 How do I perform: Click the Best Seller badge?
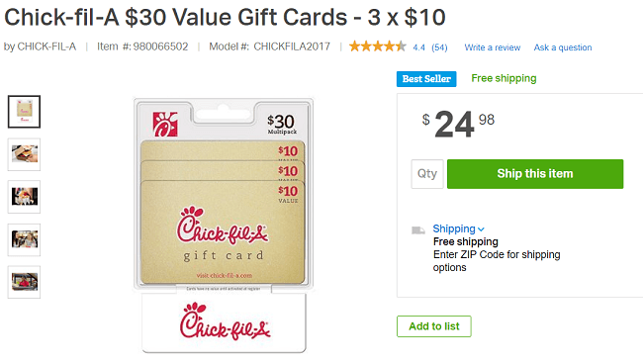click(426, 79)
